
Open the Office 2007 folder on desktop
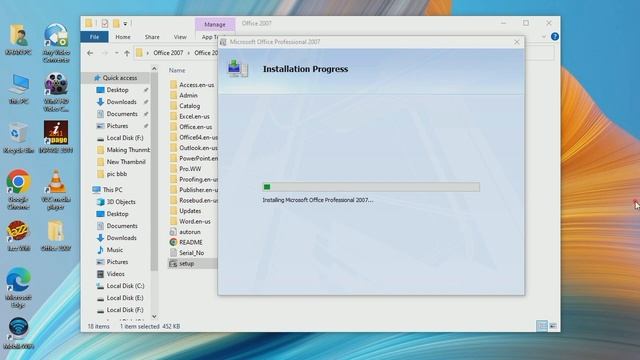(x=56, y=236)
